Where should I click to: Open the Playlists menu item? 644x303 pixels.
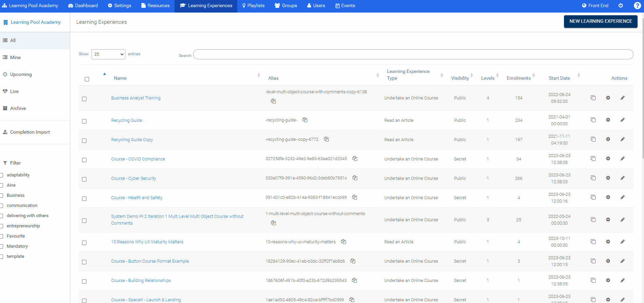253,6
